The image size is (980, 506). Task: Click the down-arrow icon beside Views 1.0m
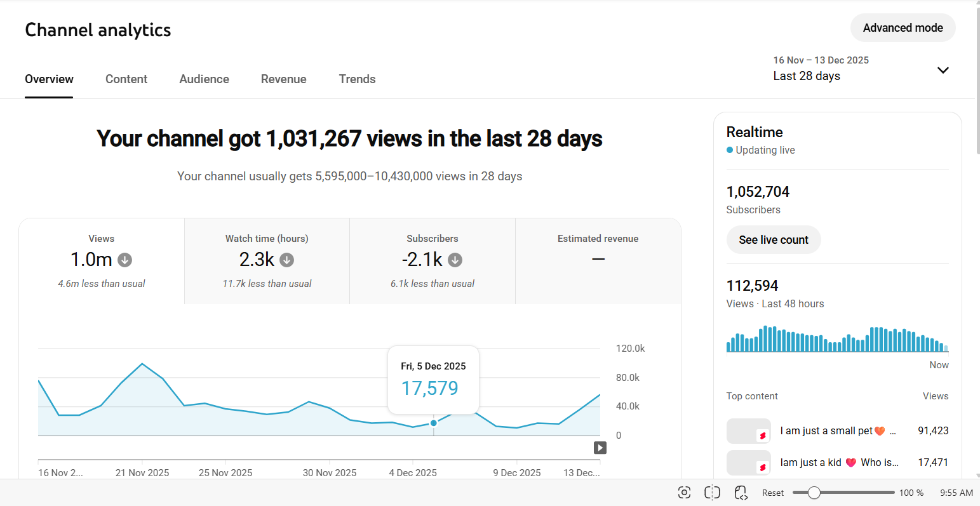(125, 260)
